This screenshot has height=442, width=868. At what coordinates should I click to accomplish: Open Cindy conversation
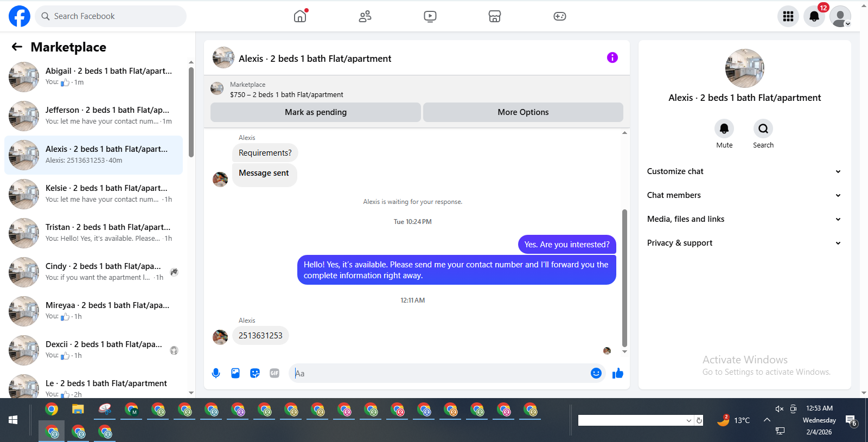click(93, 272)
